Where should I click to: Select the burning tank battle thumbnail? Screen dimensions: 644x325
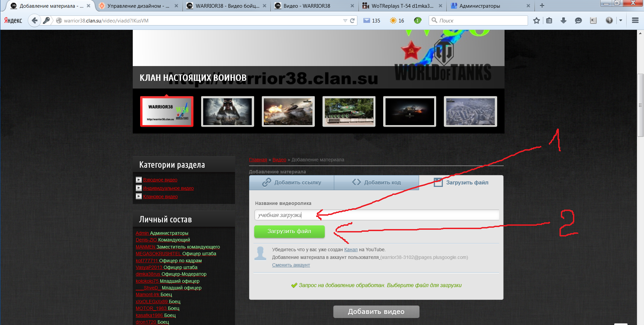point(288,111)
